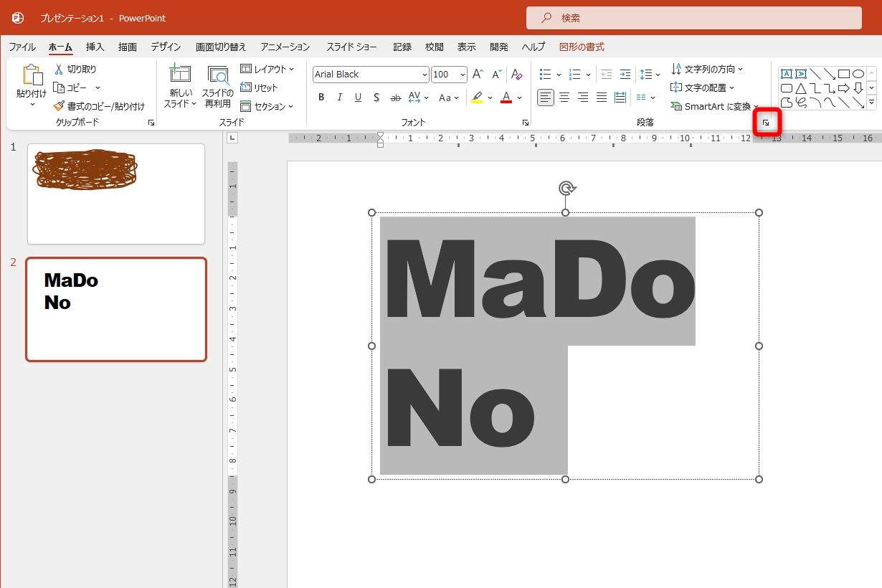Click the 検索 search box
The image size is (882, 588).
coord(694,18)
